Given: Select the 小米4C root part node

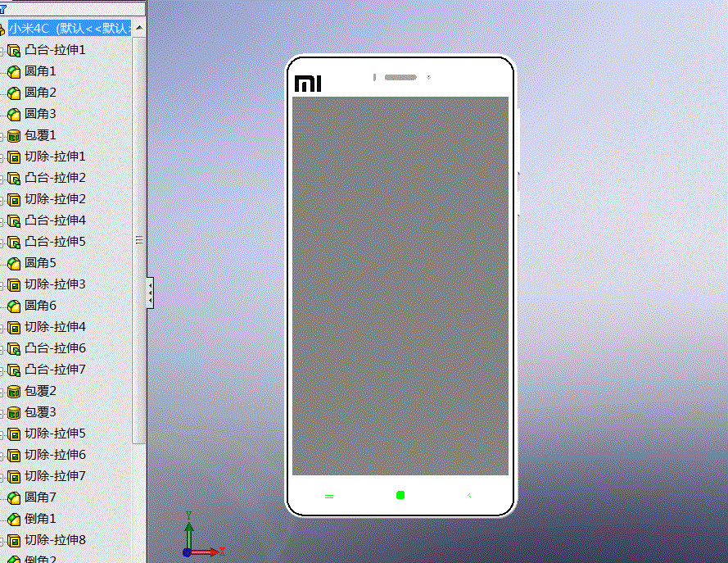Looking at the screenshot, I should pos(70,29).
